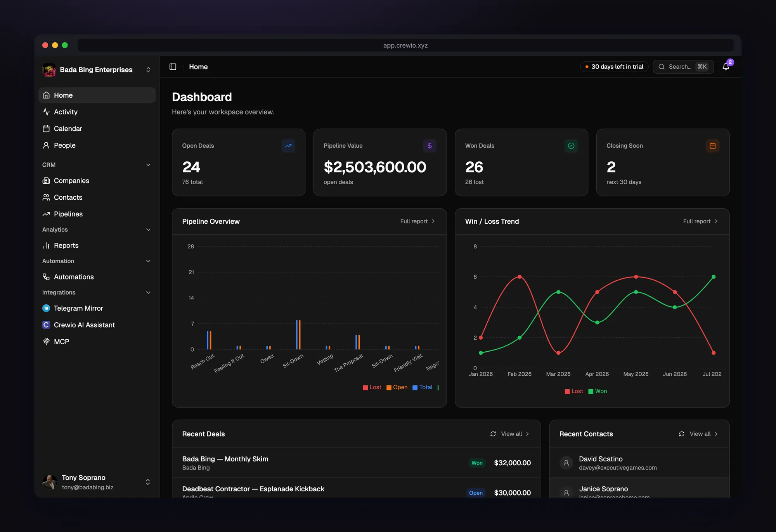Toggle the Won series in Win/Loss legend
The width and height of the screenshot is (776, 532).
[x=598, y=391]
